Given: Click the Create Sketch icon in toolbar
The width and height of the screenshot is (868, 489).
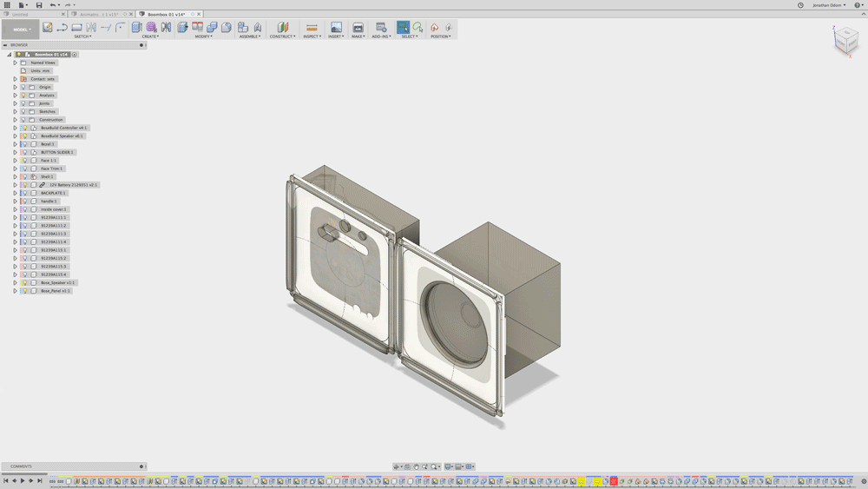Looking at the screenshot, I should [x=48, y=28].
